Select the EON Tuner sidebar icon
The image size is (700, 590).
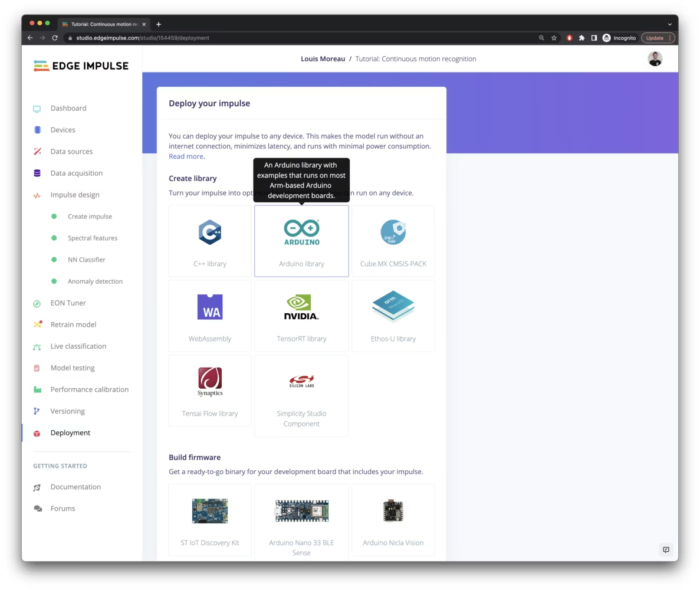pyautogui.click(x=37, y=303)
